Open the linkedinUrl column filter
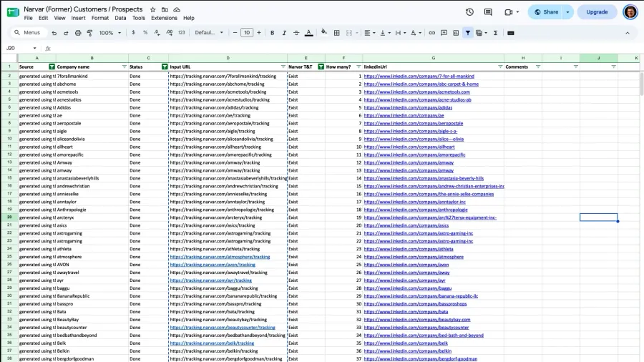The height and width of the screenshot is (362, 644). point(500,67)
